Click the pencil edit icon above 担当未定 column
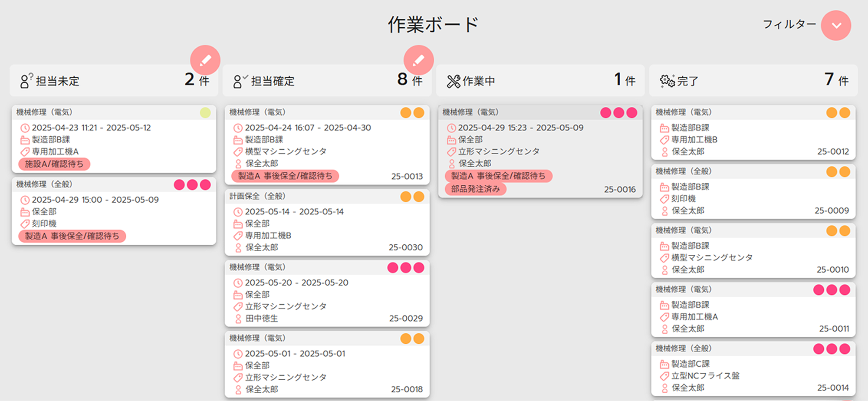Viewport: 868px width, 401px height. click(205, 60)
